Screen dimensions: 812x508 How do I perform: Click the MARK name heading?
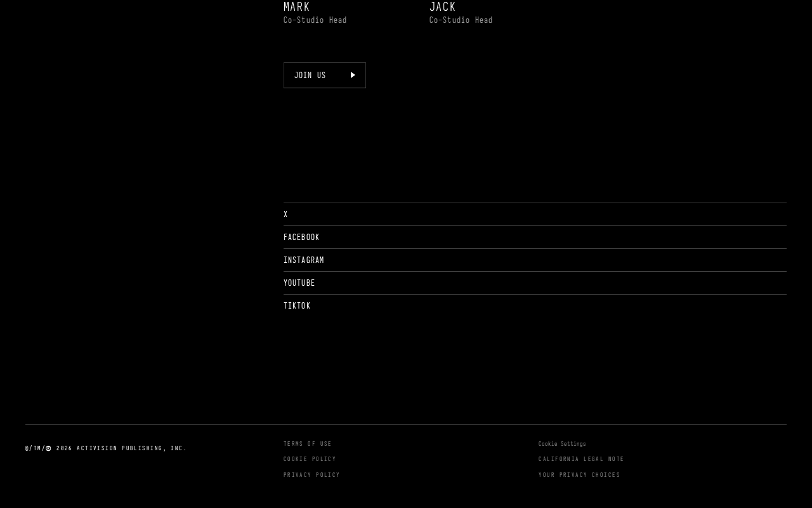point(297,6)
